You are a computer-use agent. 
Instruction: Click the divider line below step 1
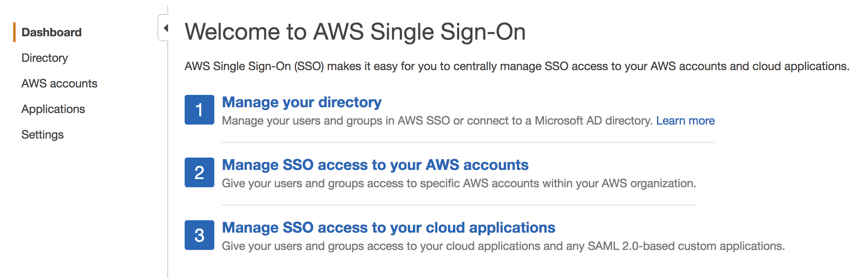pyautogui.click(x=468, y=142)
